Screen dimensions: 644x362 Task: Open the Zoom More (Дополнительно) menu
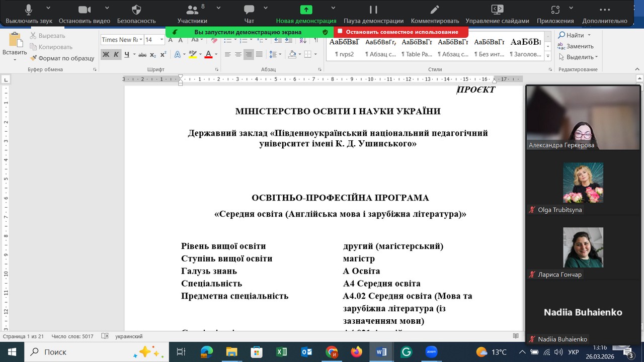(x=604, y=14)
